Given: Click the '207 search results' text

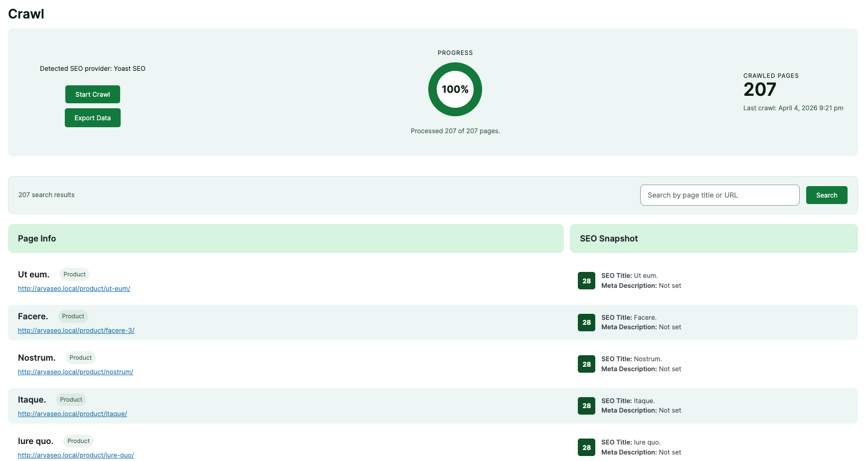Looking at the screenshot, I should pyautogui.click(x=46, y=195).
